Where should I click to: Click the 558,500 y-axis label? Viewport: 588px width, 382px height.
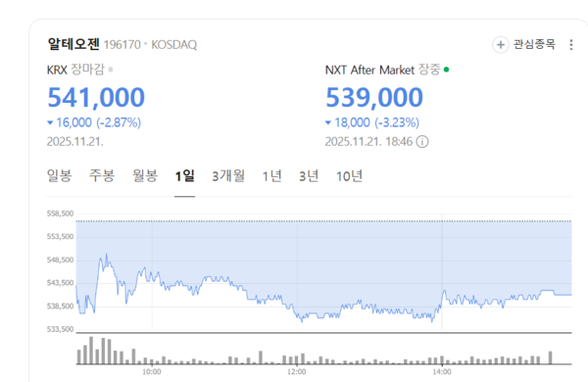point(60,214)
